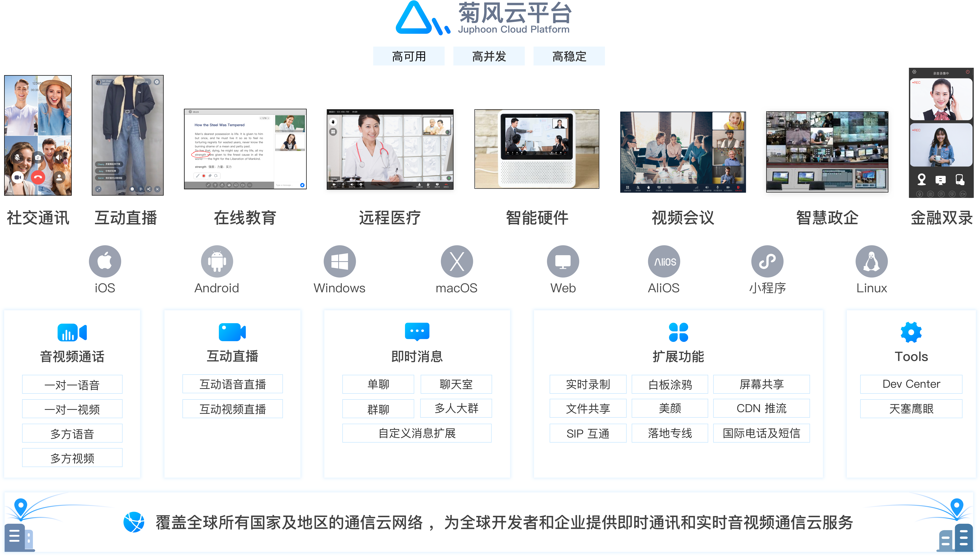Click the 多方视频 item
Viewport: 980px width, 556px height.
coord(72,457)
